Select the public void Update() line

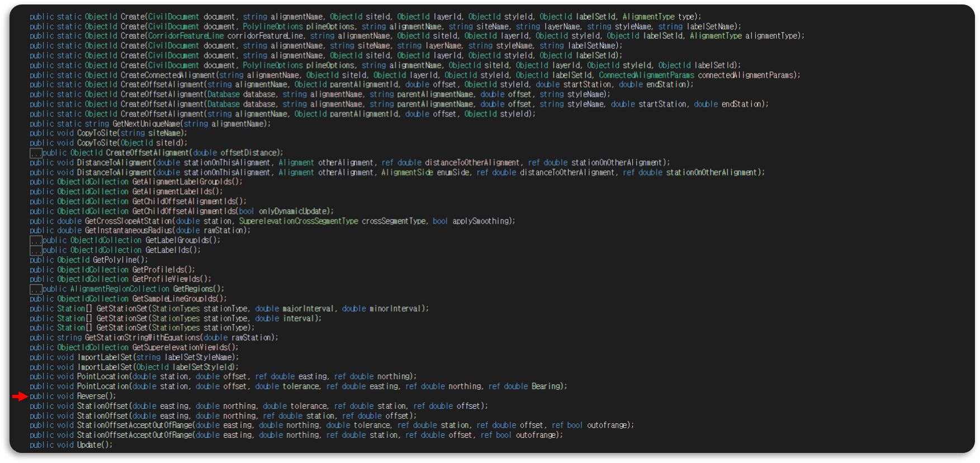[x=71, y=445]
